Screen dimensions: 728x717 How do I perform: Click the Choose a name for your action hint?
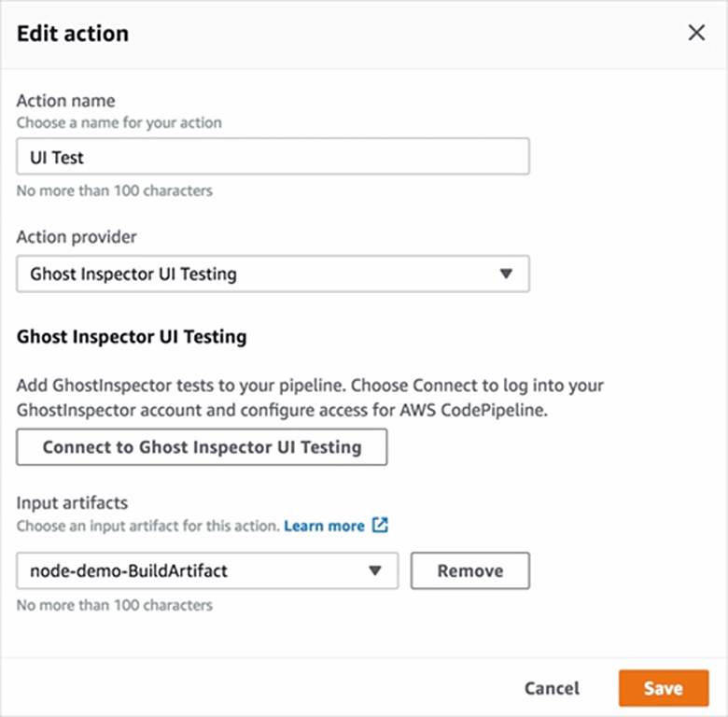[119, 122]
